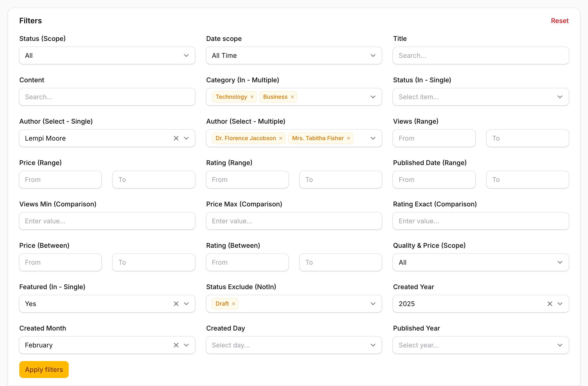Expand the Date scope All Time dropdown

[294, 55]
